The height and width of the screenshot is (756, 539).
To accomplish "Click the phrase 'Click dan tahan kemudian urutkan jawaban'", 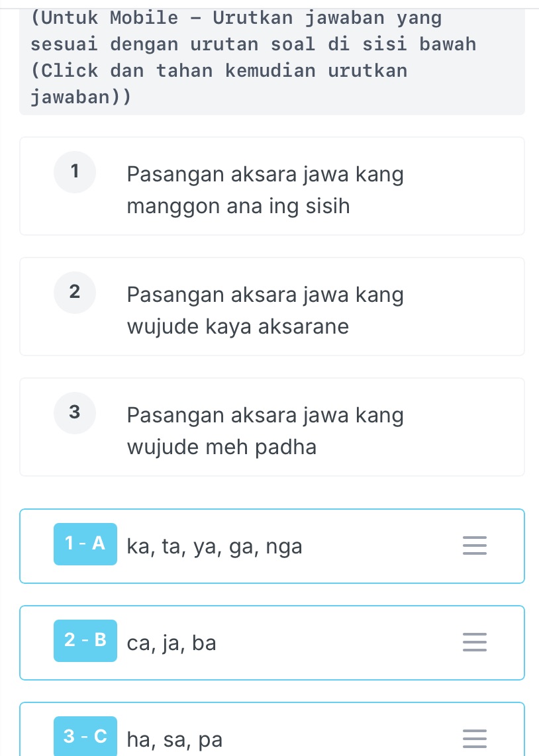I will point(219,83).
